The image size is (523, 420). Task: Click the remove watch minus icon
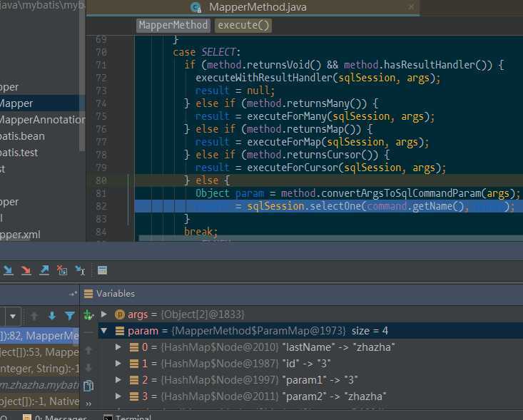pyautogui.click(x=88, y=332)
